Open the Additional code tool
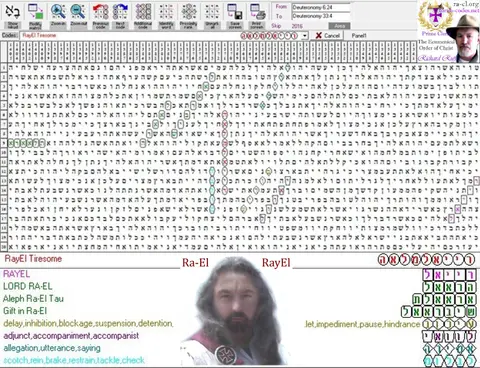 143,15
